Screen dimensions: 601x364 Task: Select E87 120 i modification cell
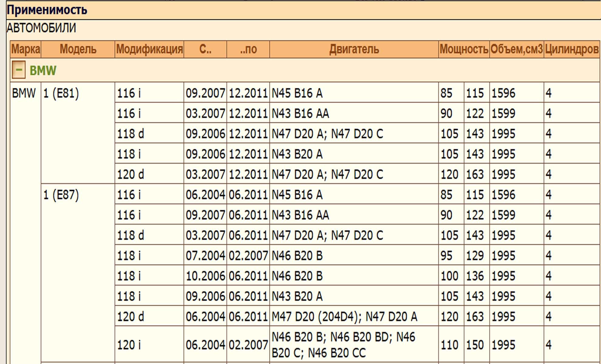[x=129, y=345]
